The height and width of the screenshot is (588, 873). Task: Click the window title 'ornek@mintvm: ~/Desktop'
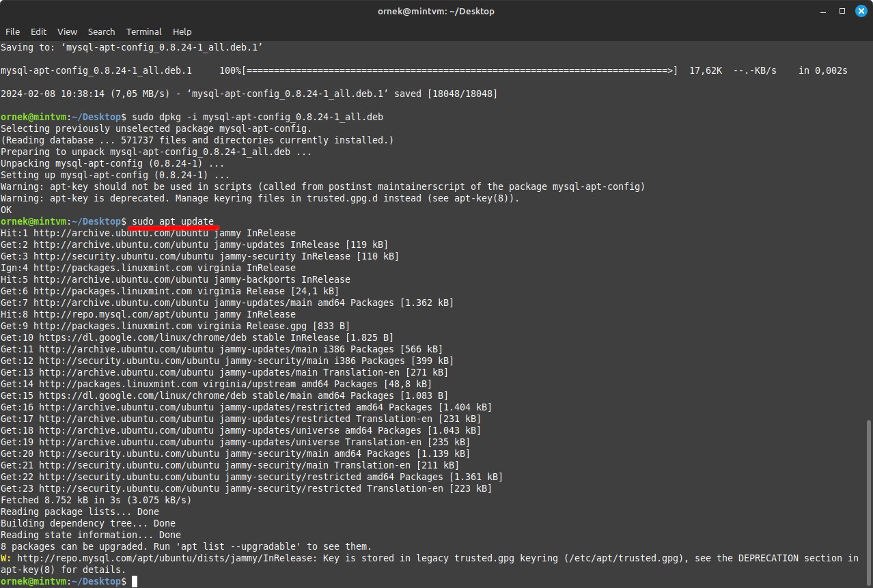click(x=436, y=11)
